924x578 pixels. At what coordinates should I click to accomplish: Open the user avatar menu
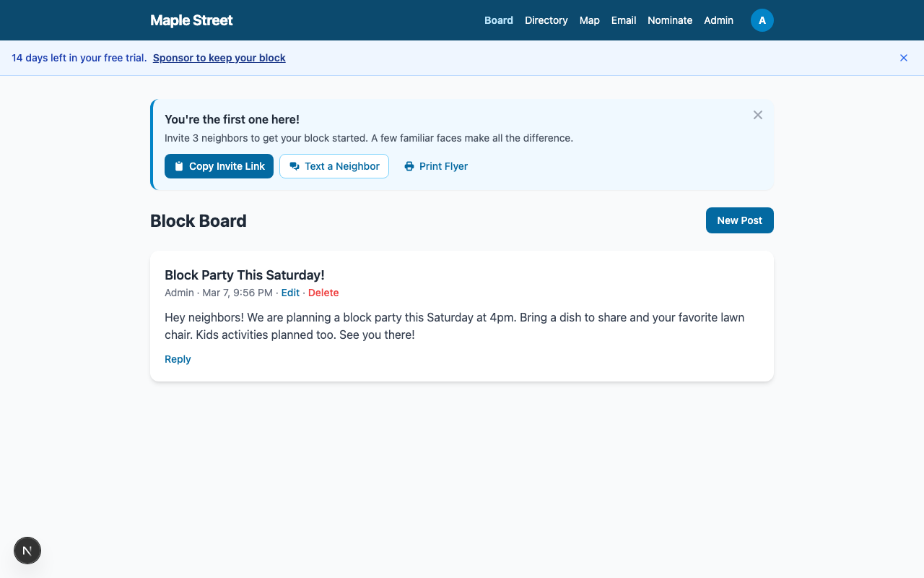click(762, 20)
